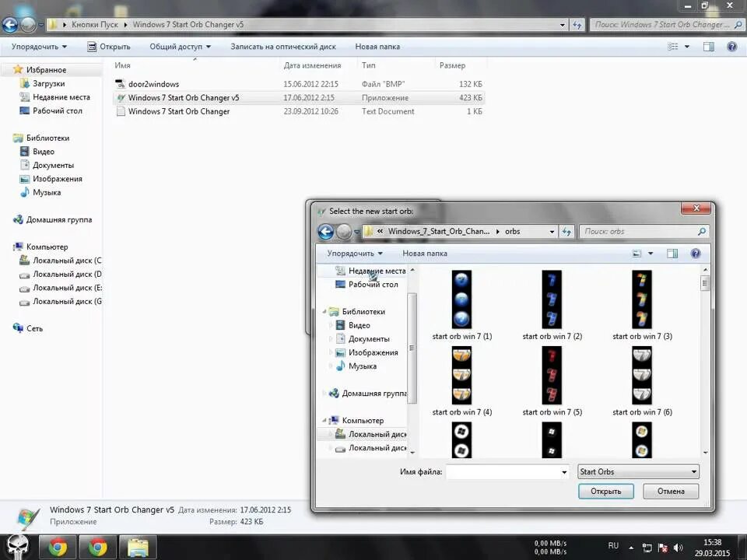Click the Отмена button in the dialog
The image size is (747, 560).
click(671, 491)
